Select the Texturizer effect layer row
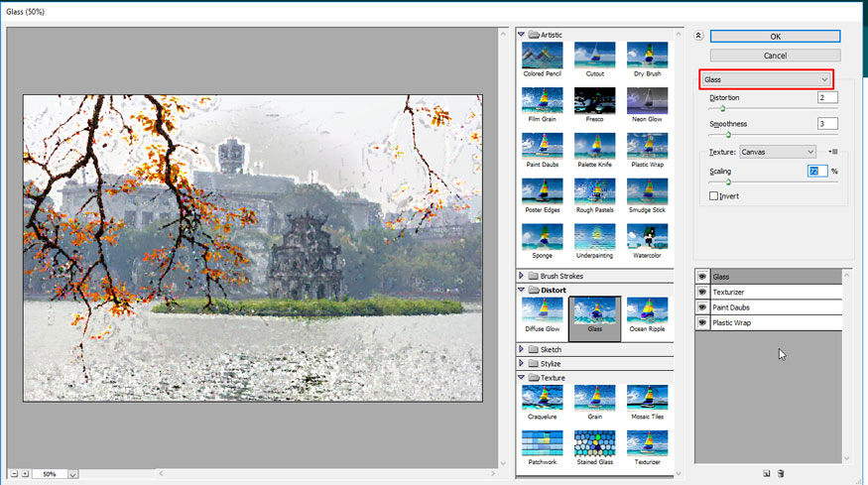 pos(769,292)
